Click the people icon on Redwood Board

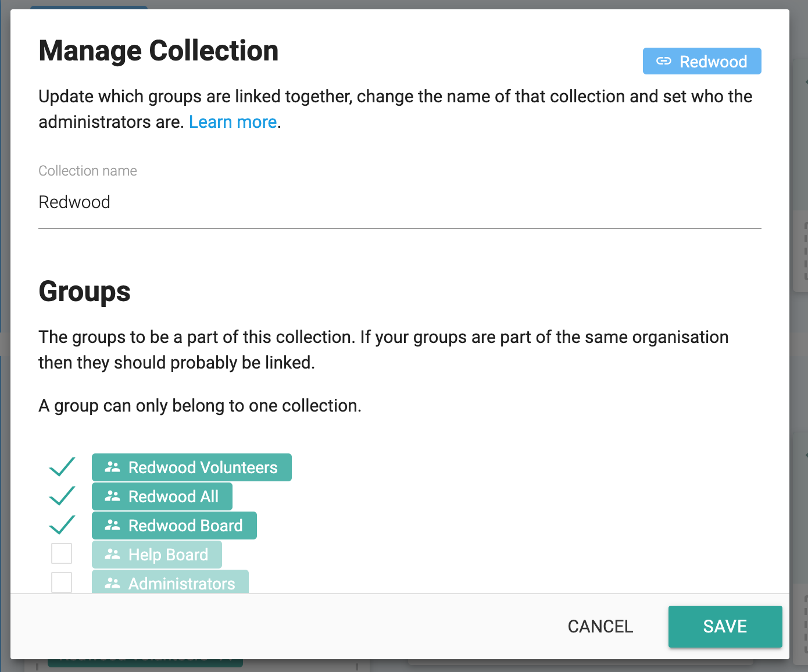[112, 526]
